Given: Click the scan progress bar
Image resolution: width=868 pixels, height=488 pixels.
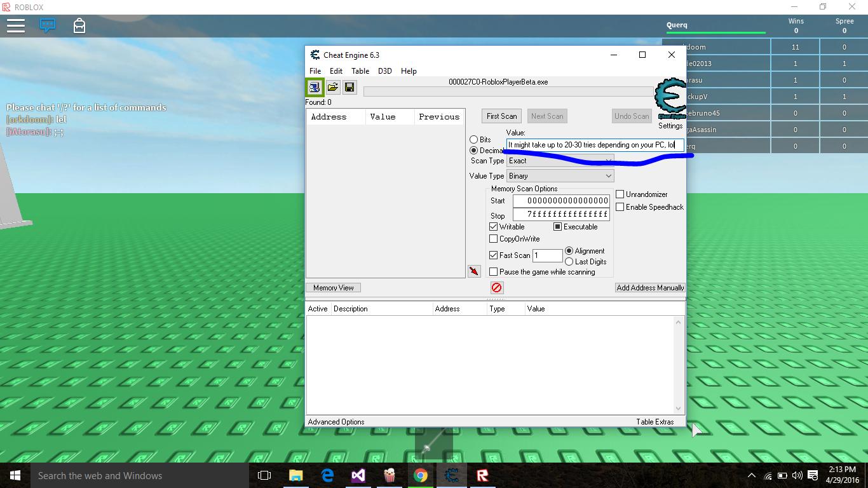Looking at the screenshot, I should pyautogui.click(x=508, y=91).
